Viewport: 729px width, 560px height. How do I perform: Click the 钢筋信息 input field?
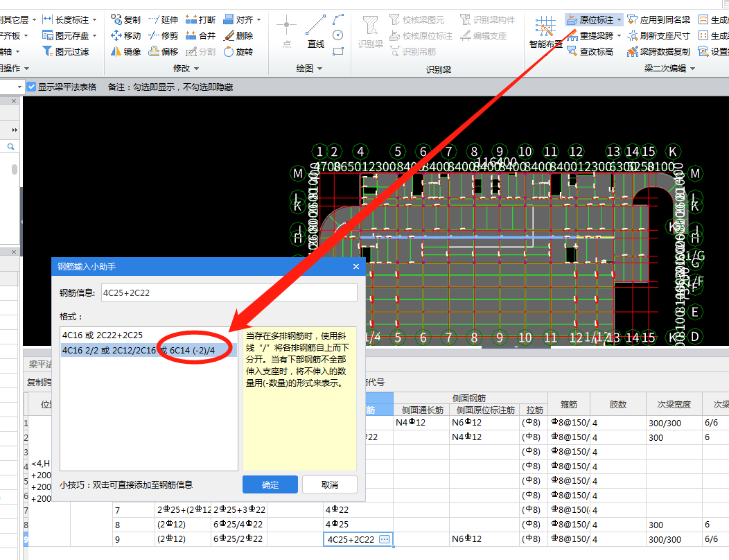[229, 292]
